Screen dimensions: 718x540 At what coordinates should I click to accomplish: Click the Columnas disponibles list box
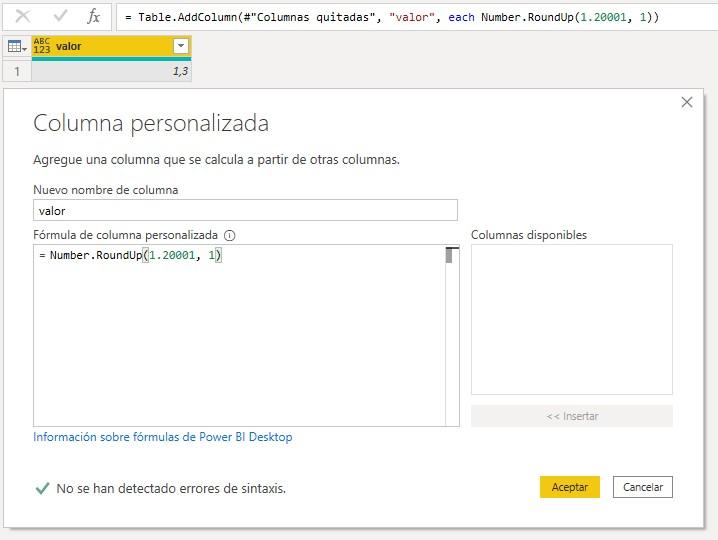point(571,319)
